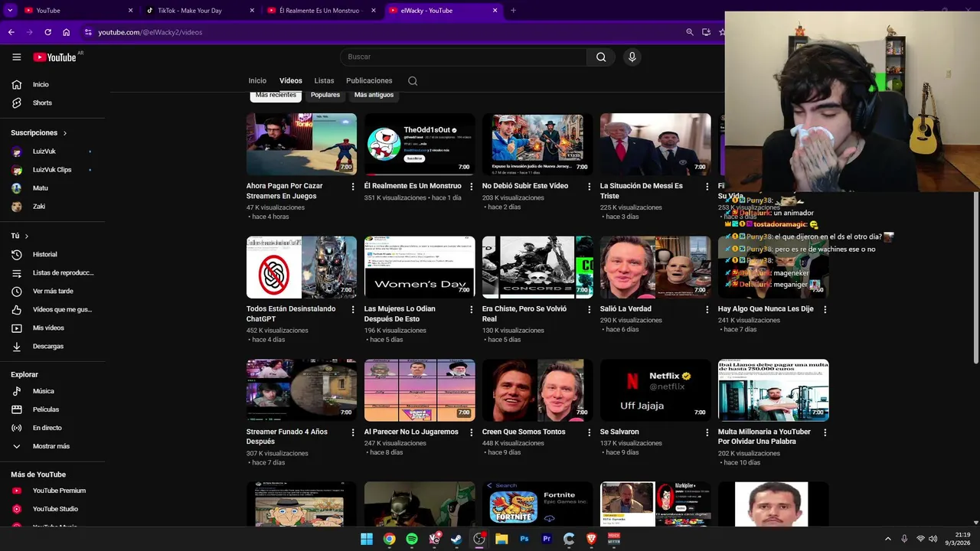This screenshot has width=980, height=551.
Task: Switch to the TikTok browser tab
Action: (198, 11)
